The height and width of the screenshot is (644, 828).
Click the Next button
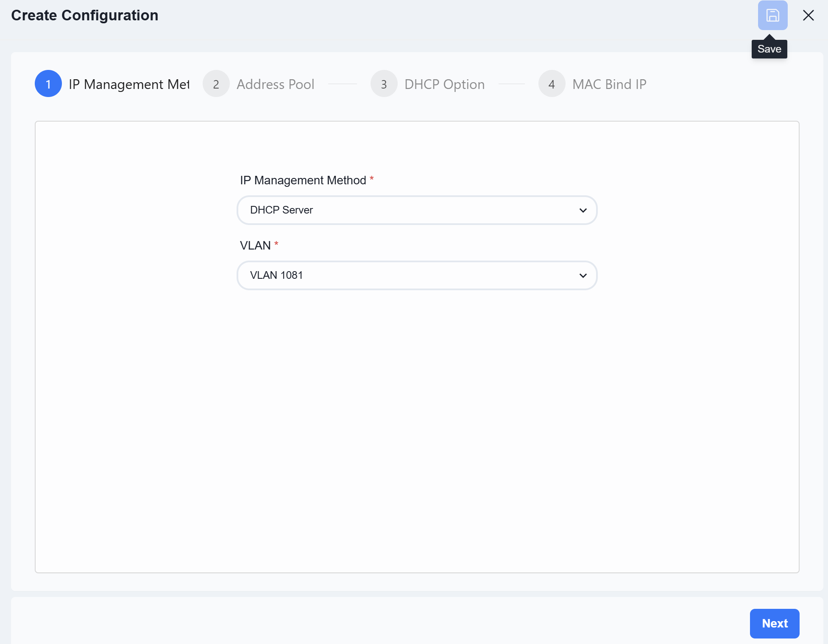(775, 624)
